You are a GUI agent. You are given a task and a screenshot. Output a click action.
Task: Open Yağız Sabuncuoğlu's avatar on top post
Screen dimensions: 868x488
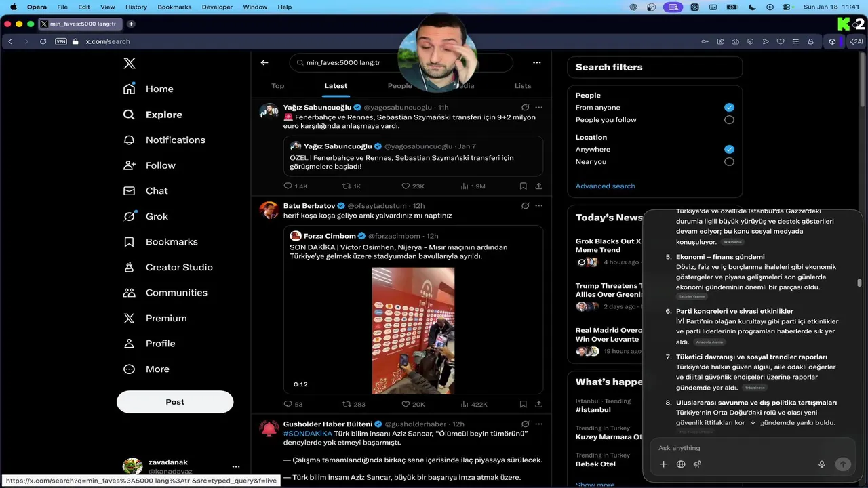(269, 112)
